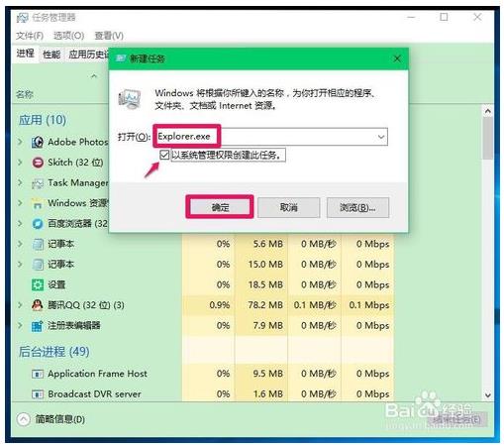Expand the Adobe Photoshop process group
Screen dimensions: 504x446
(x=20, y=142)
